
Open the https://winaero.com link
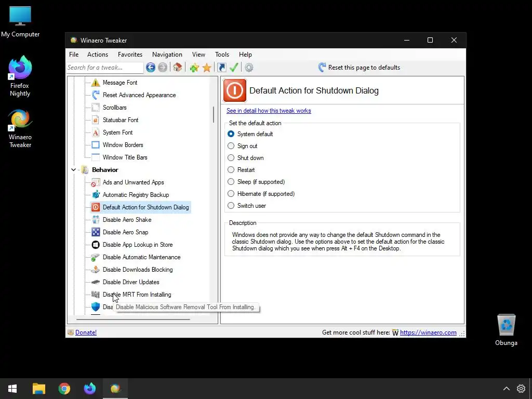[428, 332]
